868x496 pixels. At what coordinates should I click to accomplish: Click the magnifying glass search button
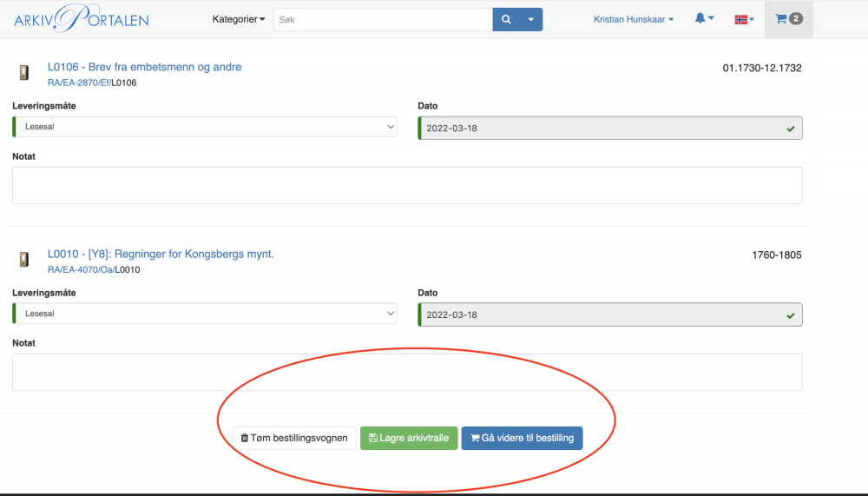(x=506, y=19)
